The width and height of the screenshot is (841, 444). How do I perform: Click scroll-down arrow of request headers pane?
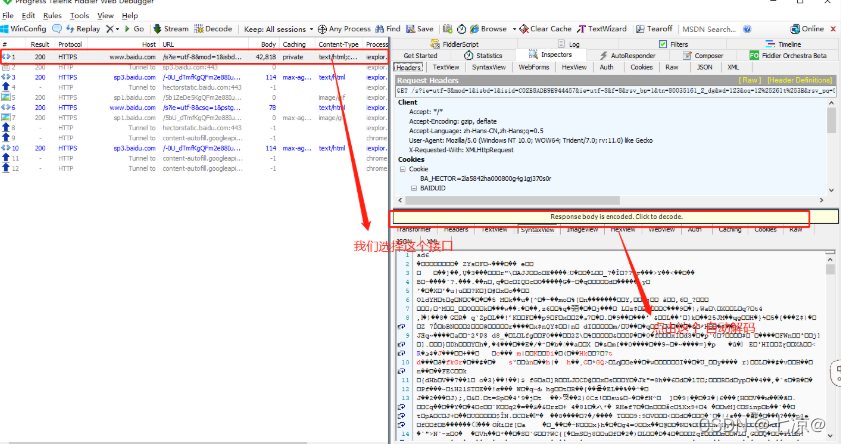click(831, 190)
